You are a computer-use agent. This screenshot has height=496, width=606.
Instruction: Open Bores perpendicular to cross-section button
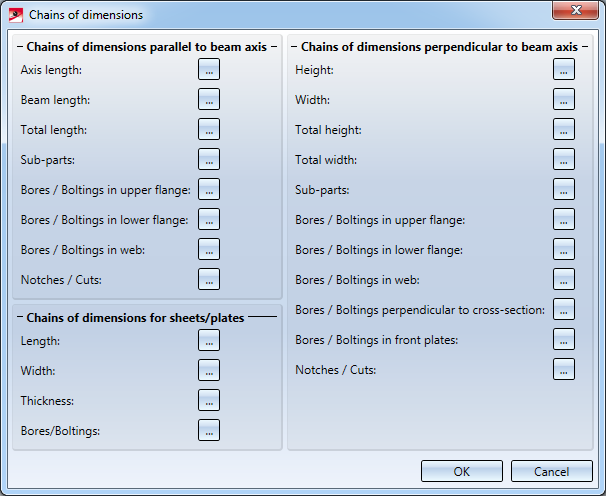(564, 309)
